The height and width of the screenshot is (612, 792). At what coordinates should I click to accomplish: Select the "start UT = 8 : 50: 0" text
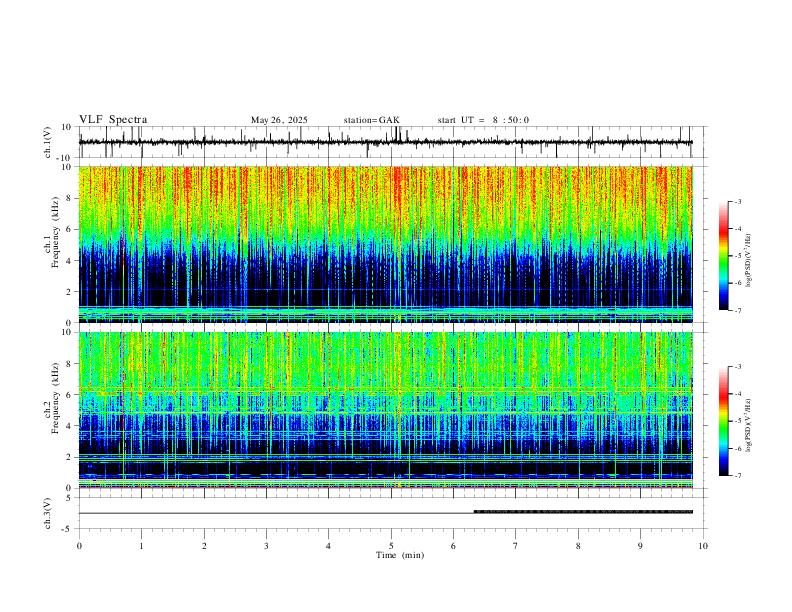click(x=483, y=120)
